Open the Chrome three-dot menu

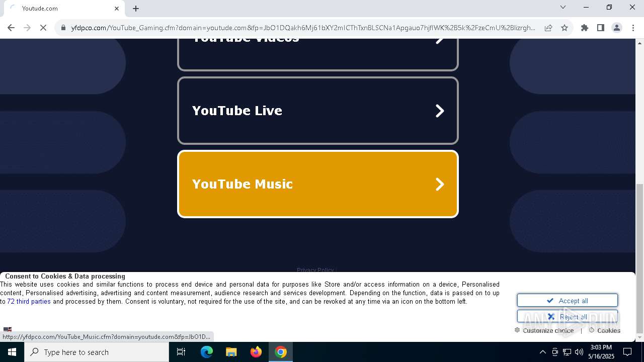633,28
